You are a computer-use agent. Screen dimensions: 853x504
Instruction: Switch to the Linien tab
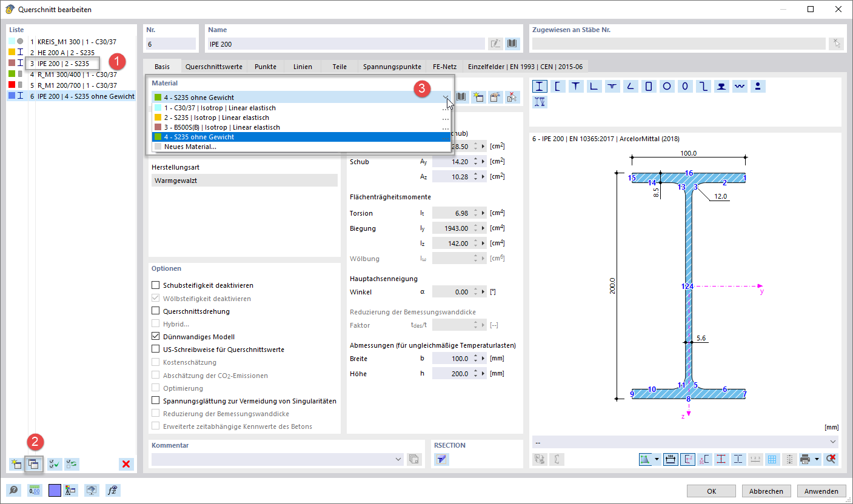click(303, 67)
